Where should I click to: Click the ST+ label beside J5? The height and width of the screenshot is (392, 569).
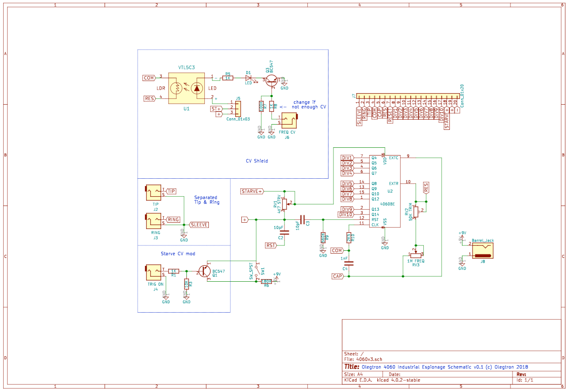(x=216, y=109)
